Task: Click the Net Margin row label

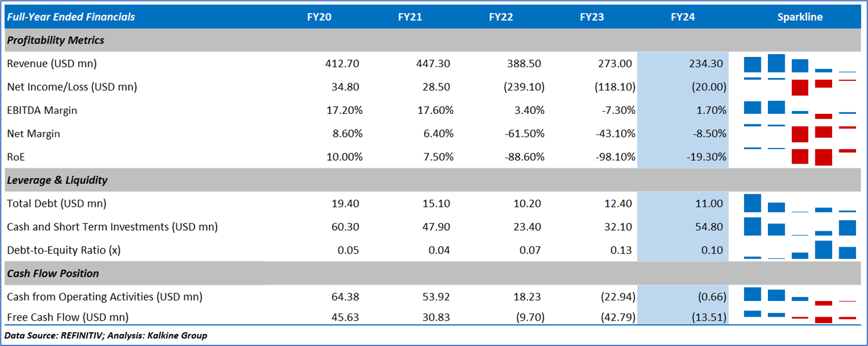Action: (34, 134)
